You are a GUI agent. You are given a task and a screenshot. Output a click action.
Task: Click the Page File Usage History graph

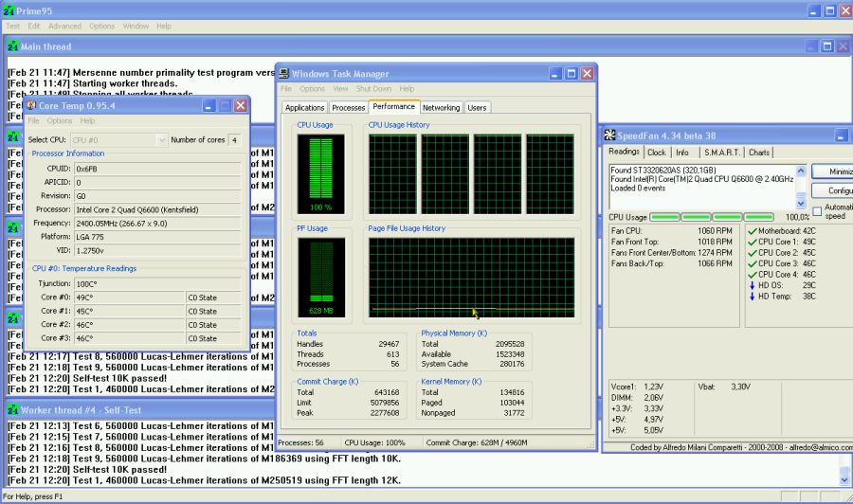click(472, 278)
